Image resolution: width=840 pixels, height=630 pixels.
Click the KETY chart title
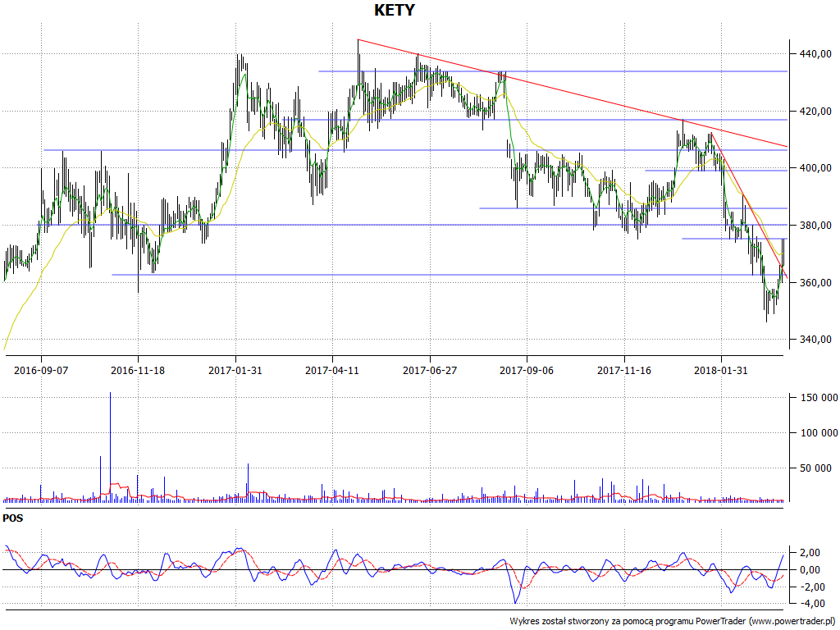click(394, 10)
